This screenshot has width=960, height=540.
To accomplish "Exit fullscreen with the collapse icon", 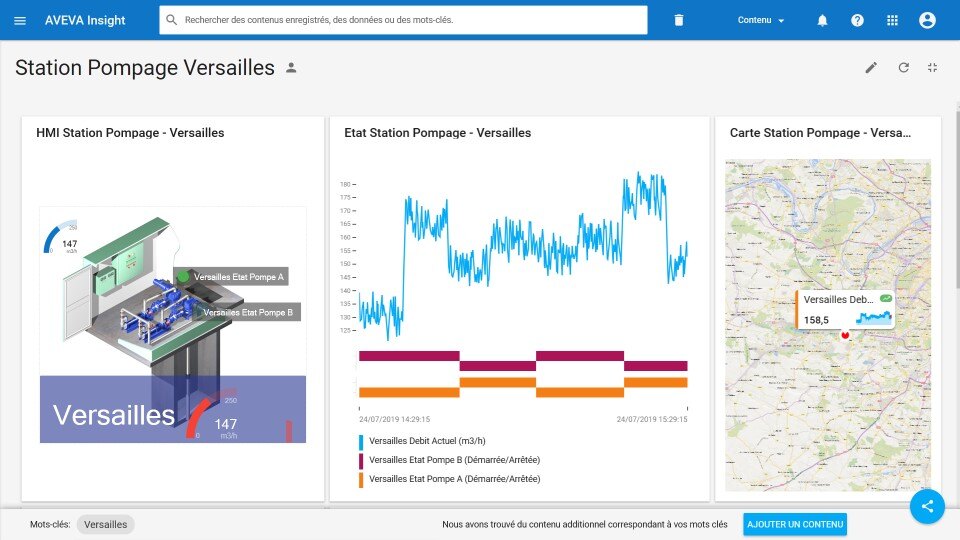I will 932,67.
